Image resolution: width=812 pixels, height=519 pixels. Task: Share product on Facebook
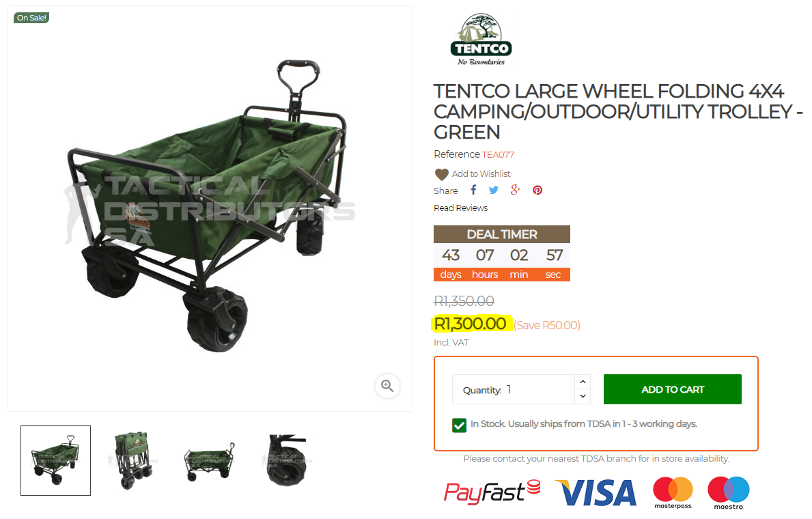pos(473,190)
